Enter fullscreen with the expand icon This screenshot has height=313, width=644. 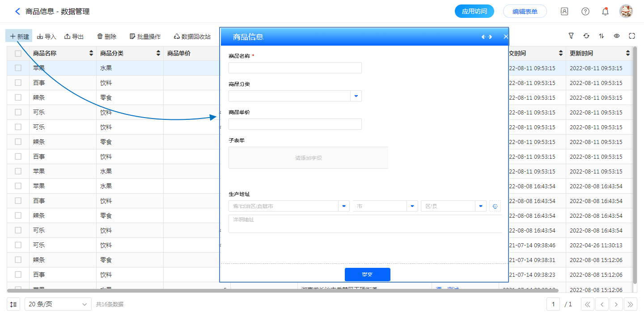tap(632, 36)
